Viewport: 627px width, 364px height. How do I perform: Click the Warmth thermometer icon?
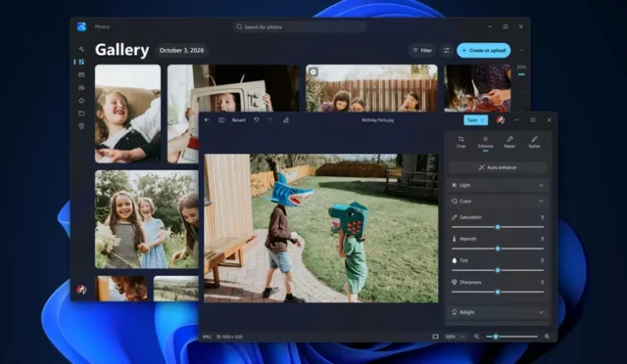(455, 239)
